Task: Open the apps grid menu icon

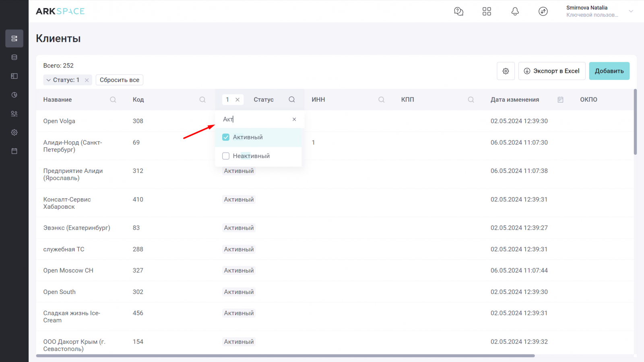Action: pyautogui.click(x=487, y=11)
